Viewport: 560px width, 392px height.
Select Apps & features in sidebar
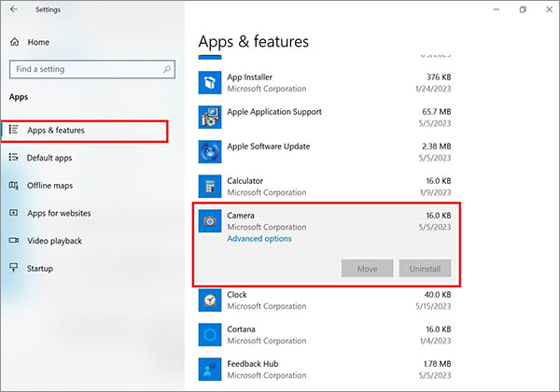pyautogui.click(x=84, y=131)
